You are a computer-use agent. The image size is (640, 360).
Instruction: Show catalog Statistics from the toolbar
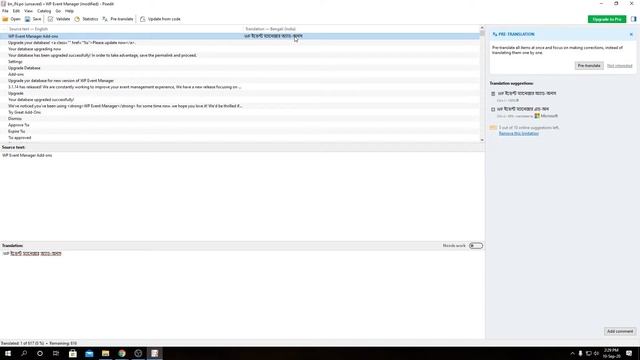point(86,19)
